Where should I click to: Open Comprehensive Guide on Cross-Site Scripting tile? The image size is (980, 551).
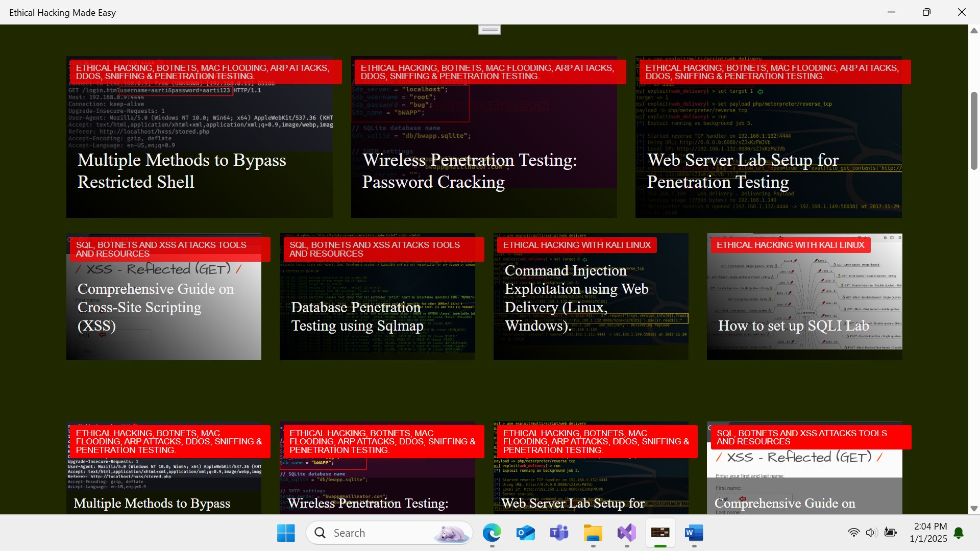click(x=163, y=307)
